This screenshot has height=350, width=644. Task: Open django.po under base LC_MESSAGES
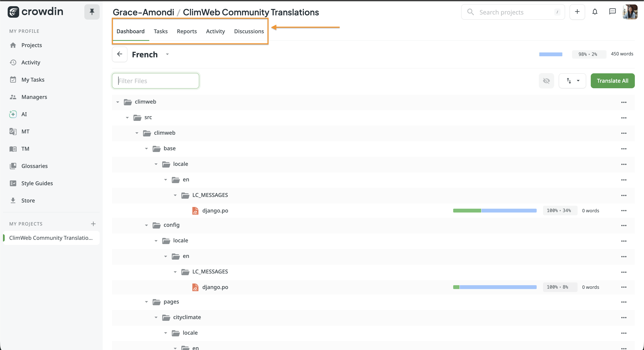(215, 210)
